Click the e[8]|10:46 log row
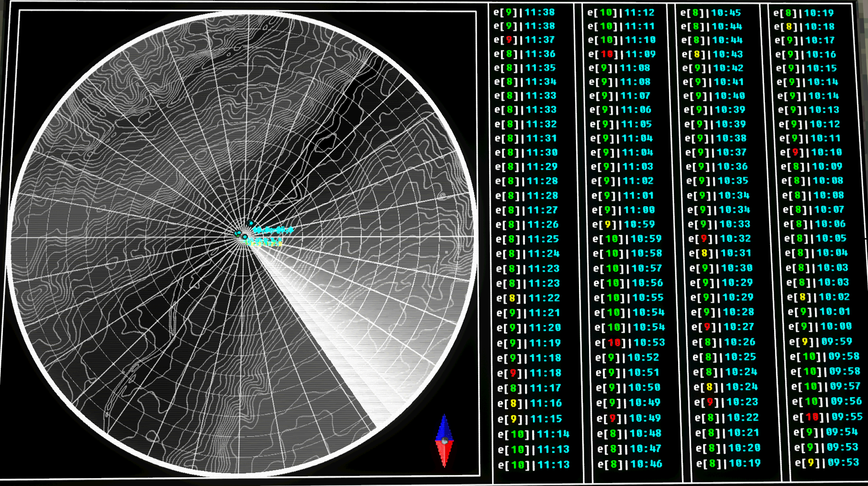The width and height of the screenshot is (868, 486). pos(630,464)
